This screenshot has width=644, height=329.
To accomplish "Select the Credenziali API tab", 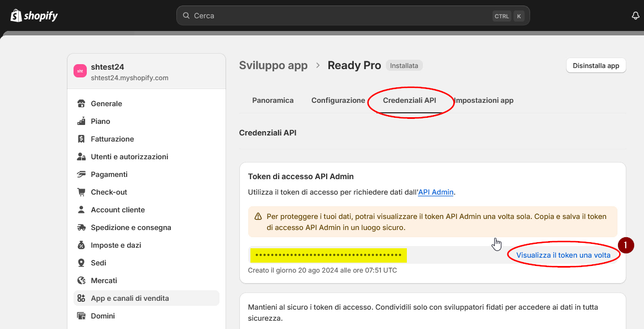I will point(410,100).
